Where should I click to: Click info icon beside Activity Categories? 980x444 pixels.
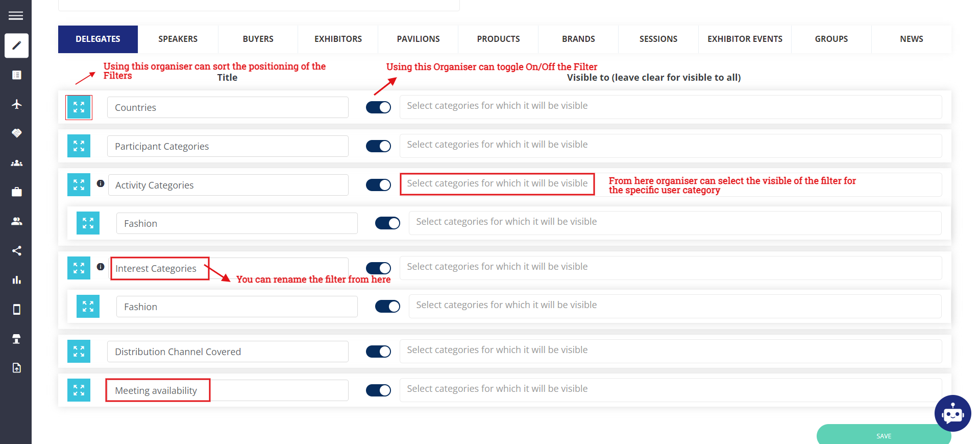[x=101, y=183]
